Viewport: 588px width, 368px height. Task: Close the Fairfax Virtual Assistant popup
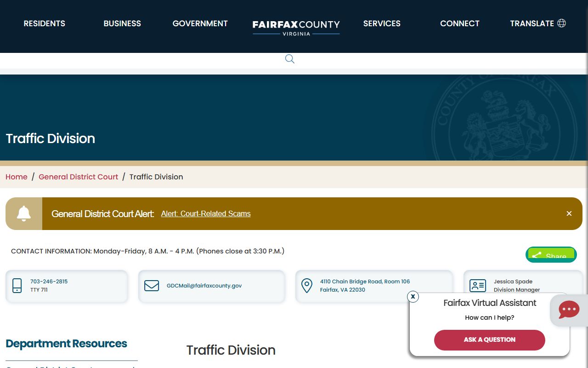pyautogui.click(x=413, y=297)
